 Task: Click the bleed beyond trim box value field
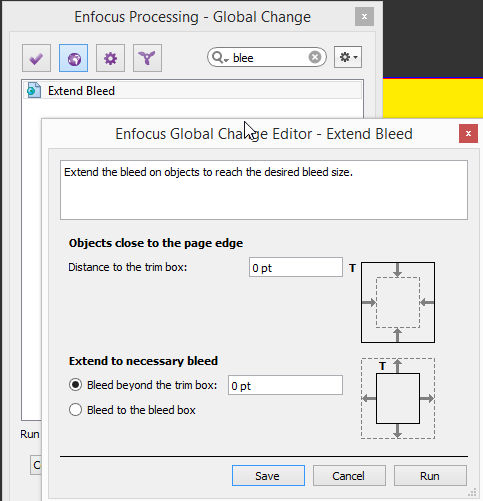285,385
